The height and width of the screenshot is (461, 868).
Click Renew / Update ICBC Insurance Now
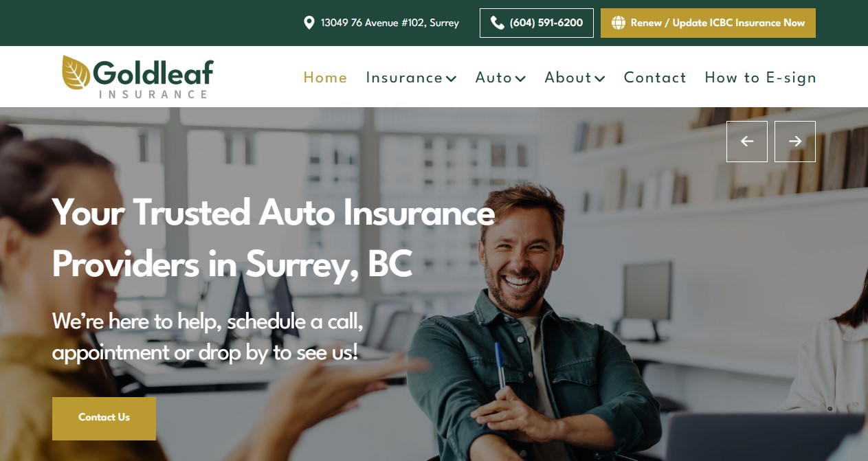708,23
